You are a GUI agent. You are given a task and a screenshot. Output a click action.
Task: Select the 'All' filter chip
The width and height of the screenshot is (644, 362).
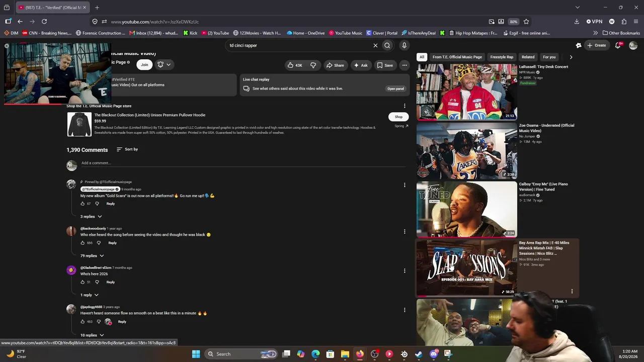(x=422, y=57)
